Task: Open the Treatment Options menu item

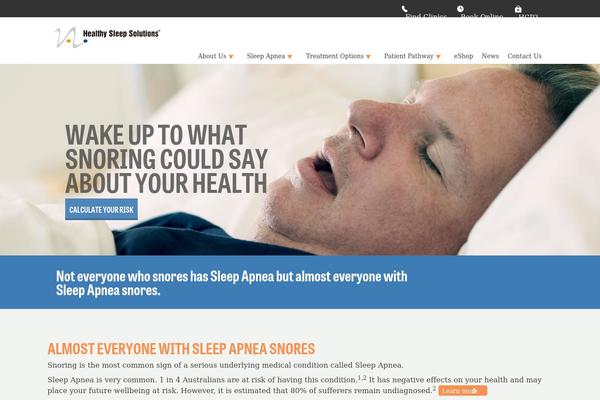Action: coord(335,56)
